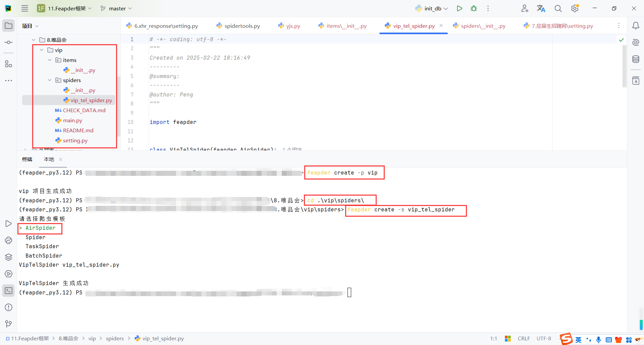Open the Python Console
Image resolution: width=644 pixels, height=345 pixels.
[8, 240]
